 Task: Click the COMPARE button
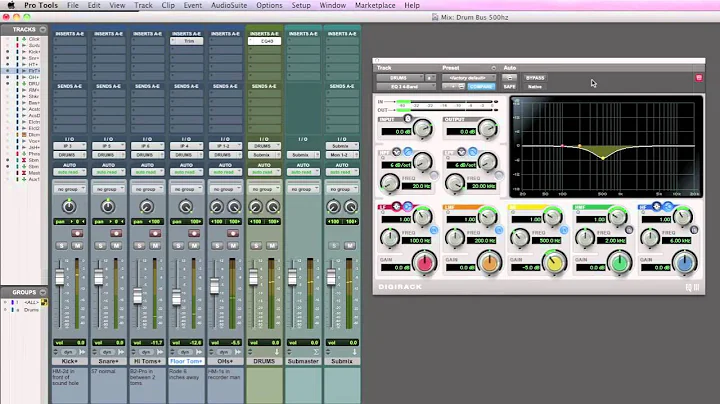[x=481, y=86]
